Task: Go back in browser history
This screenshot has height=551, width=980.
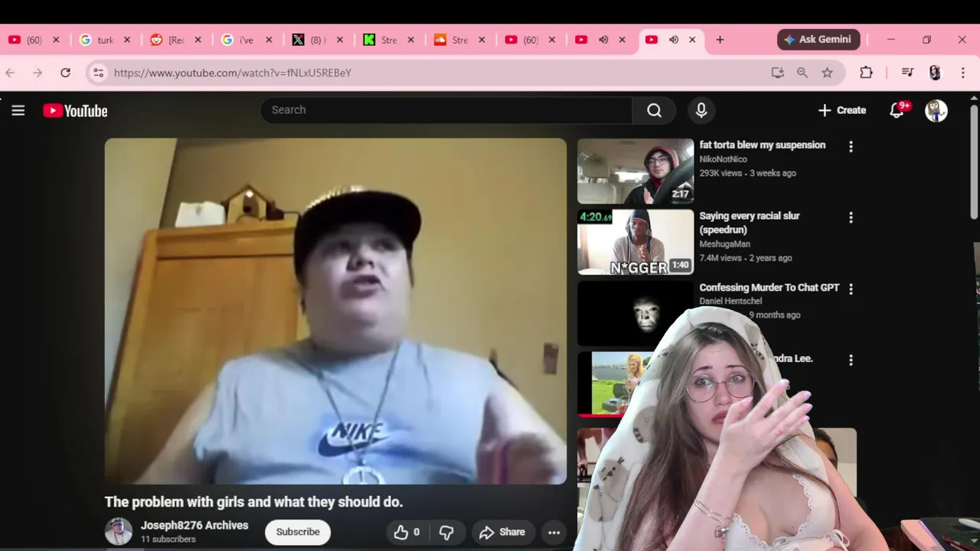Action: (x=11, y=73)
